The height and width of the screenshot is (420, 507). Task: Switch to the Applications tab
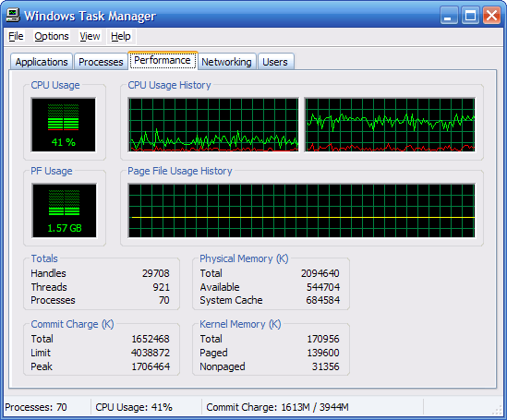coord(42,62)
